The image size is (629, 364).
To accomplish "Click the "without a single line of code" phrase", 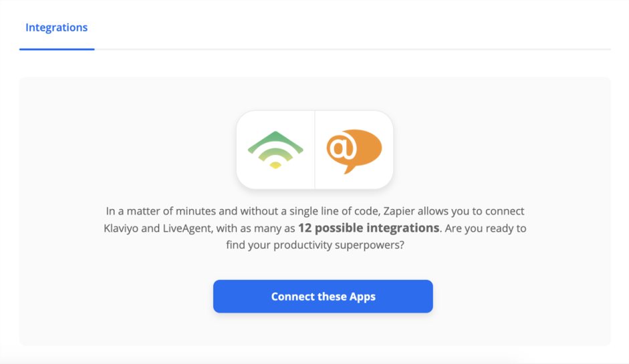I will (273, 211).
